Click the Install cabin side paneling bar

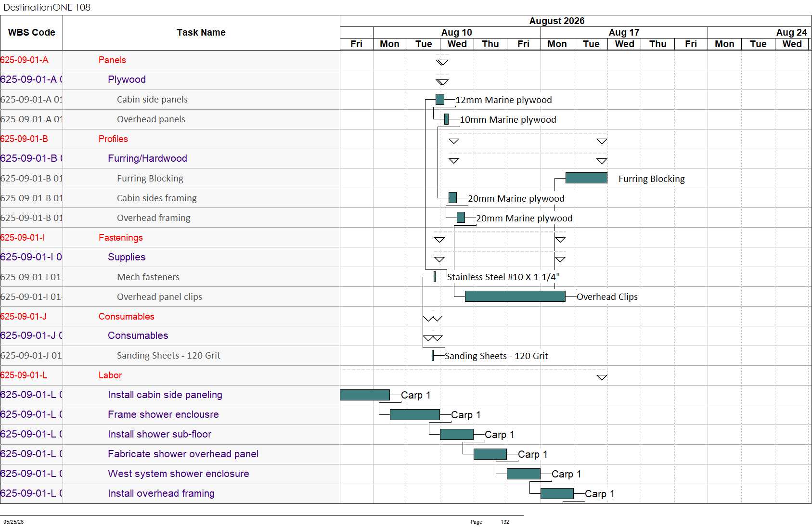[365, 395]
